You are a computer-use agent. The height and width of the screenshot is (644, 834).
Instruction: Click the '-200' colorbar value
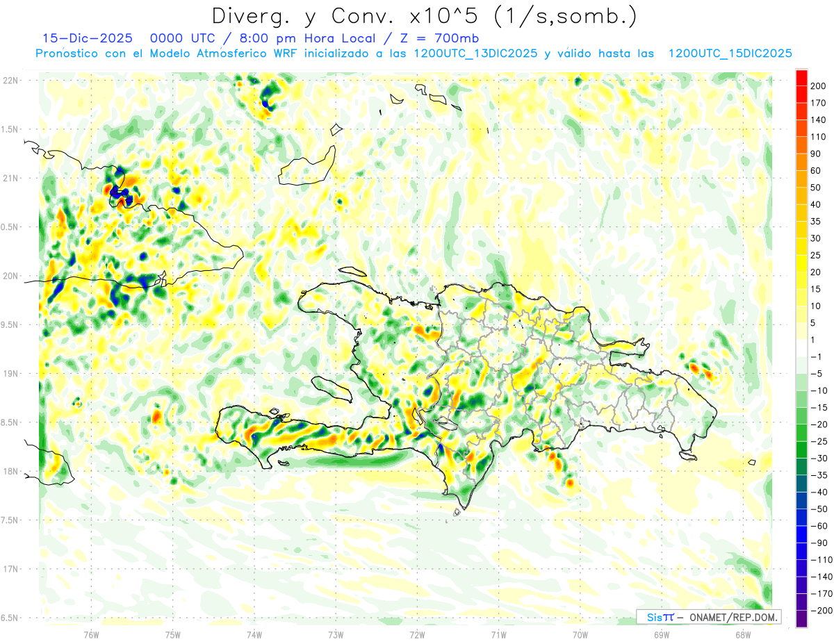pyautogui.click(x=821, y=610)
